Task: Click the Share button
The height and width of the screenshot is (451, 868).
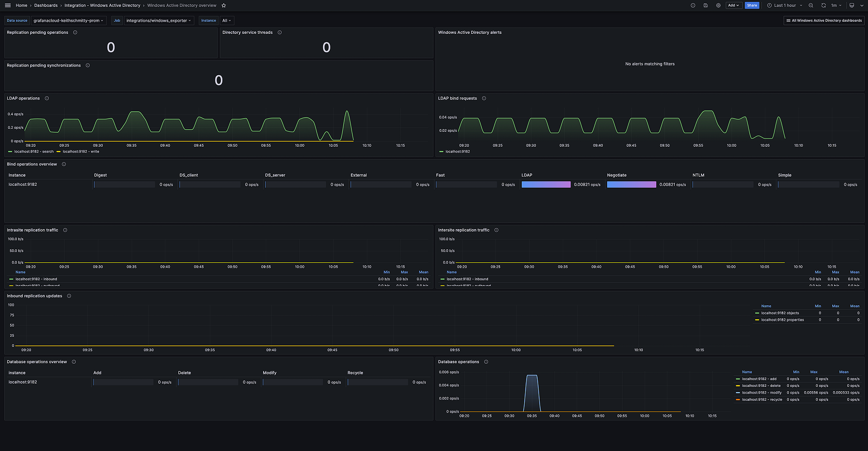Action: click(x=752, y=5)
